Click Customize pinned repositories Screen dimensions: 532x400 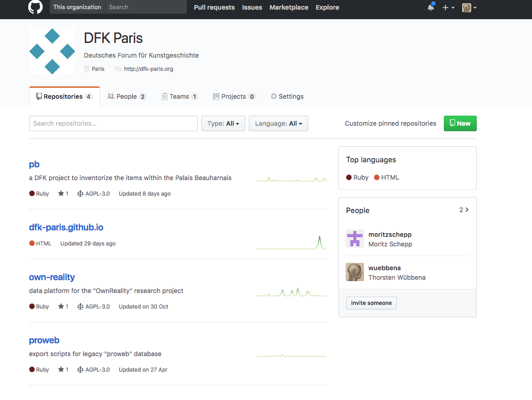390,123
